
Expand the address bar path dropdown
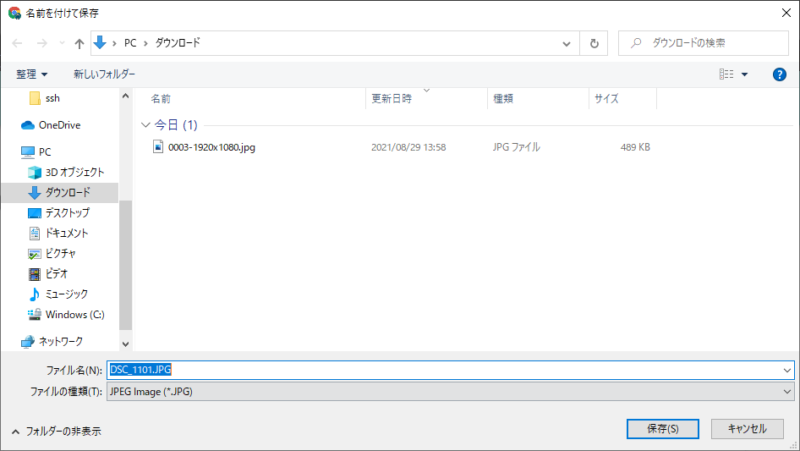click(x=567, y=44)
